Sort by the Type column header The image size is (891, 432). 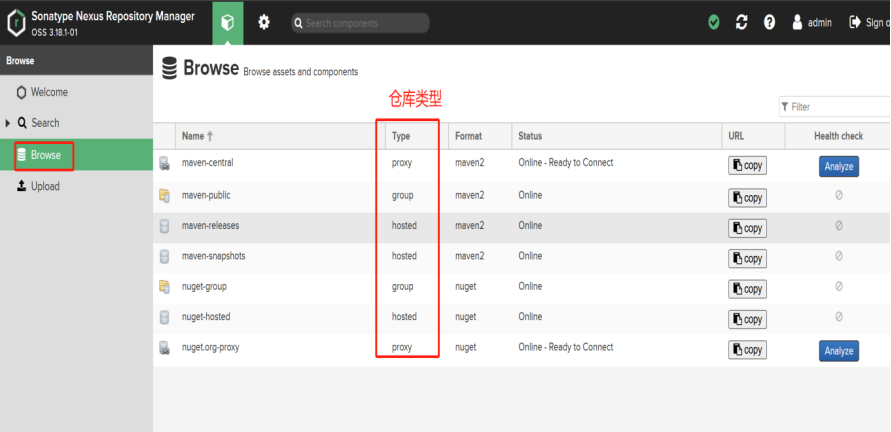click(x=417, y=136)
